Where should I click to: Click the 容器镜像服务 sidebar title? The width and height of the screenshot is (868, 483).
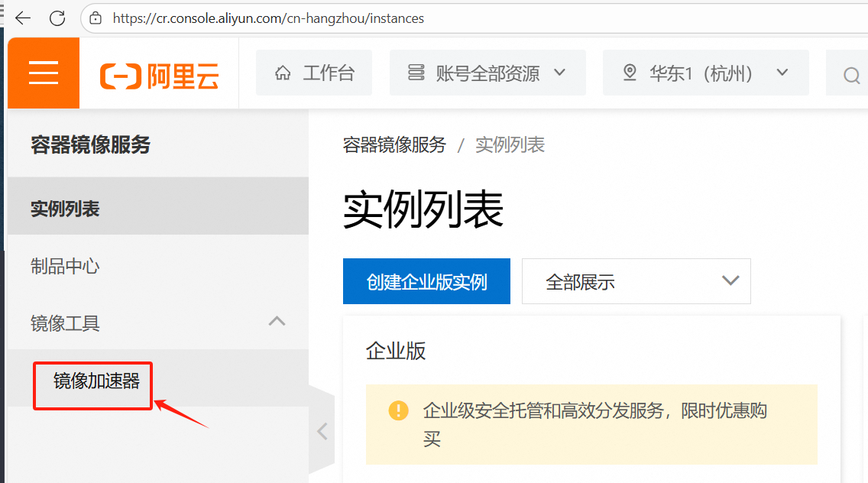click(91, 145)
